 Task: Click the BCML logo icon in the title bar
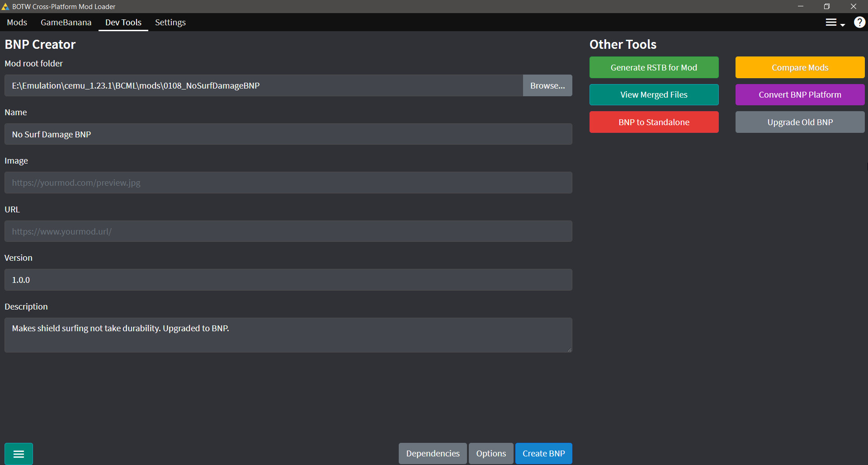pos(5,6)
